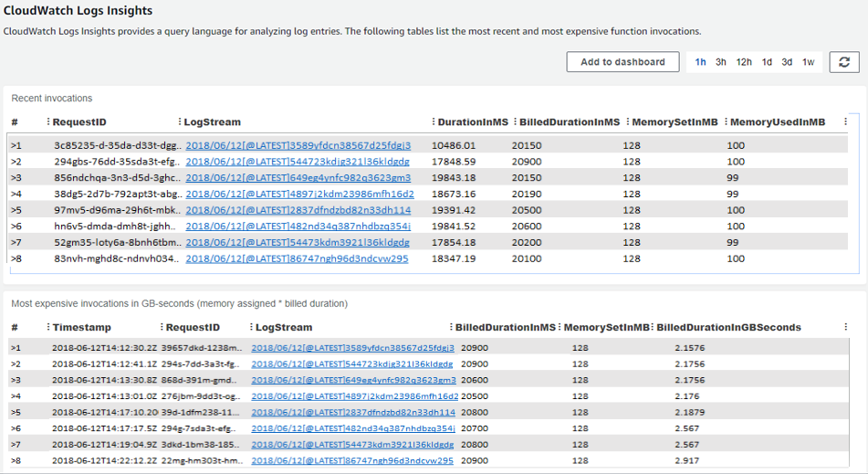Open log stream link ending 3589yfdcn38567d25fdgj3 in Recent invocations
This screenshot has width=868, height=474.
(x=298, y=145)
